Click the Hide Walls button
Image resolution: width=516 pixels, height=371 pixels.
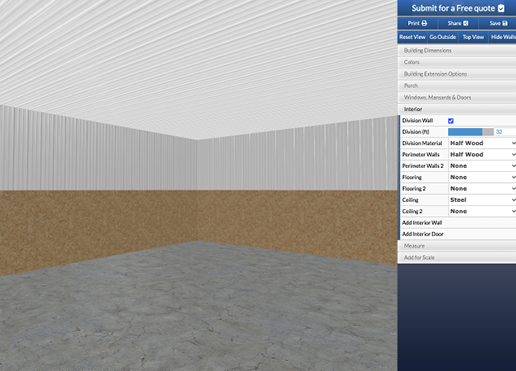(x=503, y=37)
